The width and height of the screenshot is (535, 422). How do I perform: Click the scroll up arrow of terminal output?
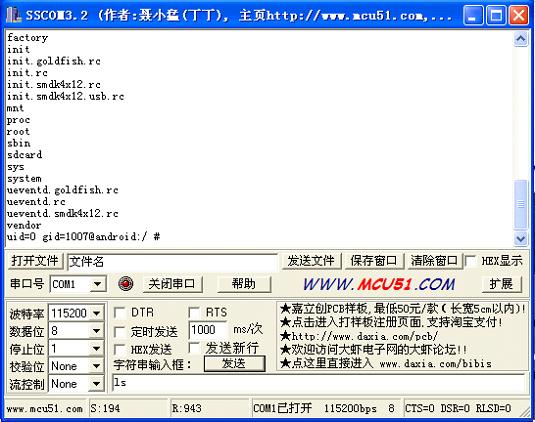click(x=520, y=39)
